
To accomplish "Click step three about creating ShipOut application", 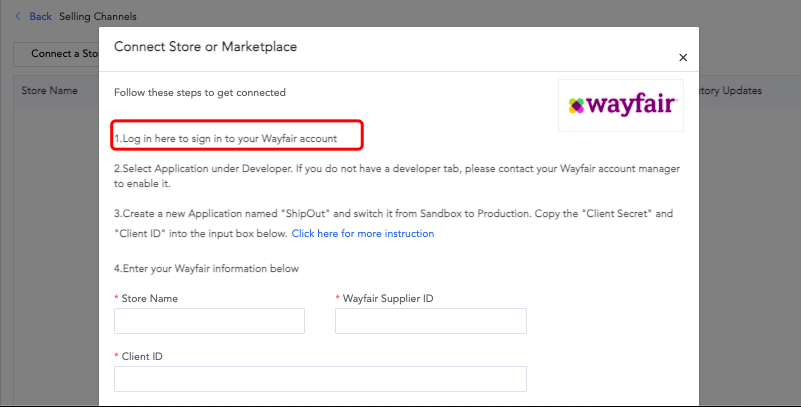I will [x=393, y=223].
